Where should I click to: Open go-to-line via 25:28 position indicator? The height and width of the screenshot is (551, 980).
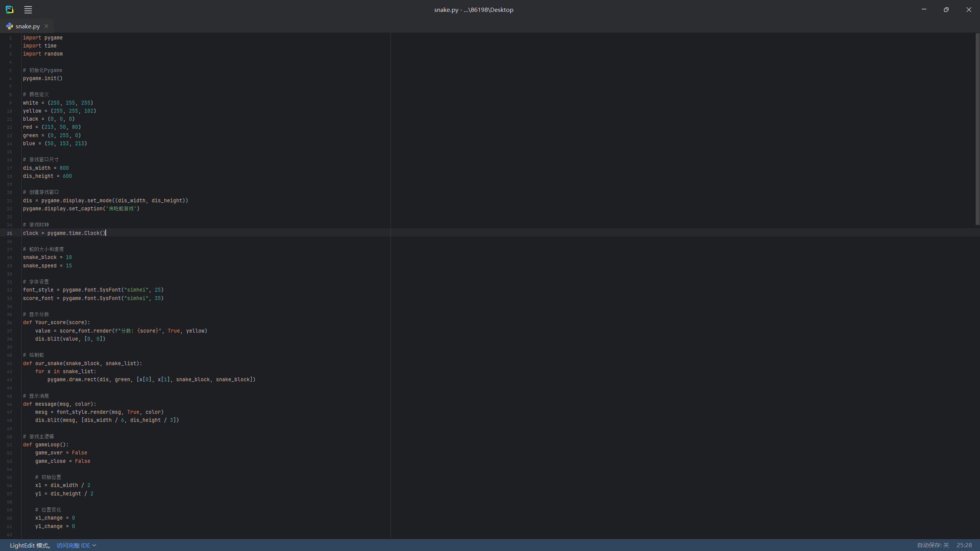point(964,545)
